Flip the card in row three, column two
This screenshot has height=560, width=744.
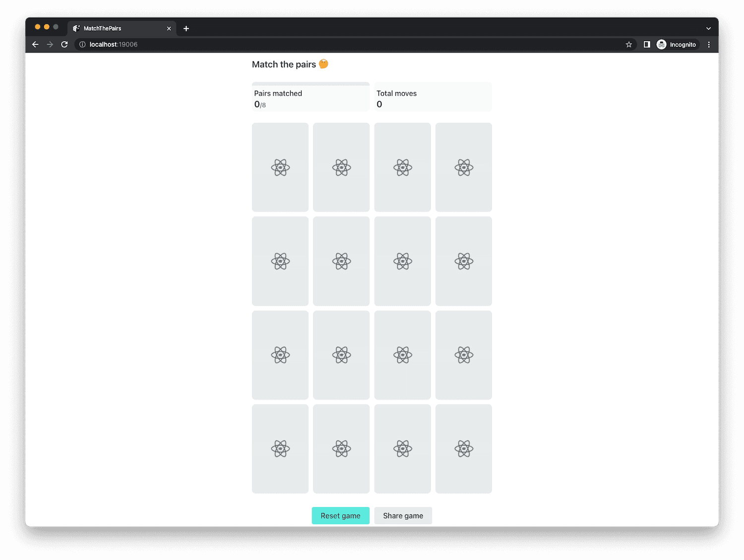341,355
